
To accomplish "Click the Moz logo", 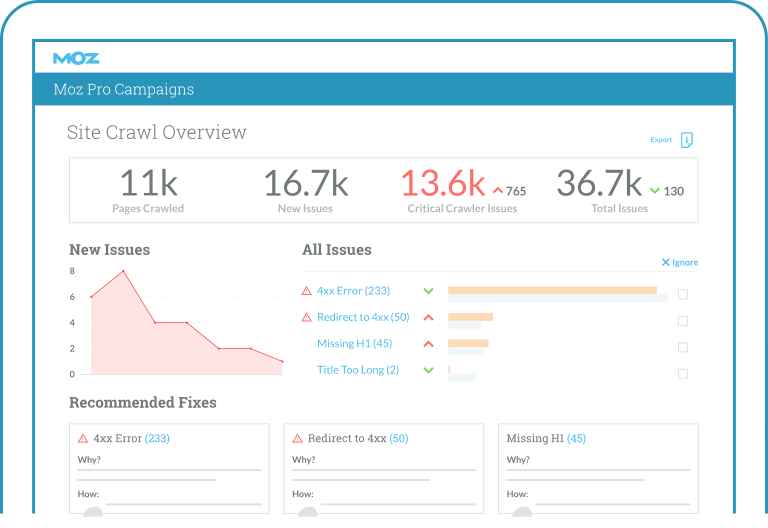I will (76, 58).
